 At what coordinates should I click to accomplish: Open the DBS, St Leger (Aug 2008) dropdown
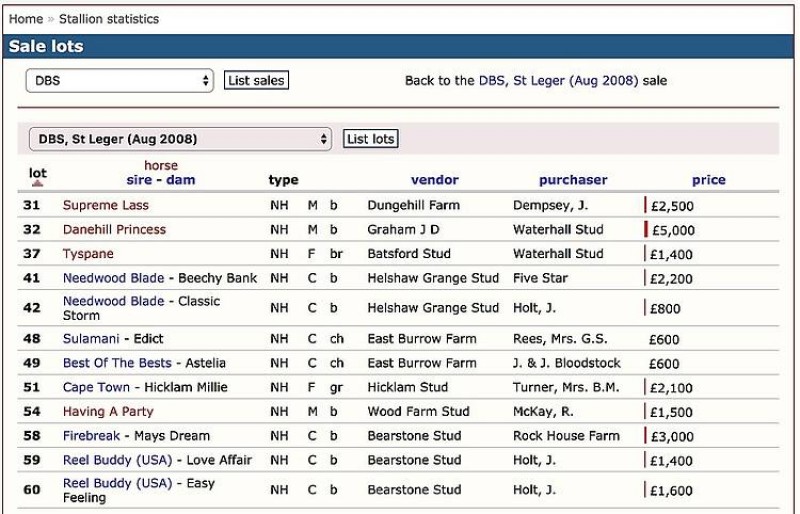pyautogui.click(x=180, y=139)
